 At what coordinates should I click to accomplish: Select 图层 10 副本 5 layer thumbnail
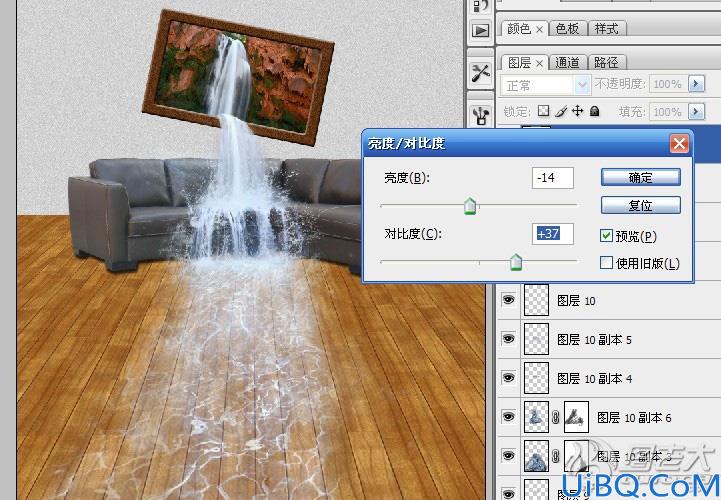537,339
